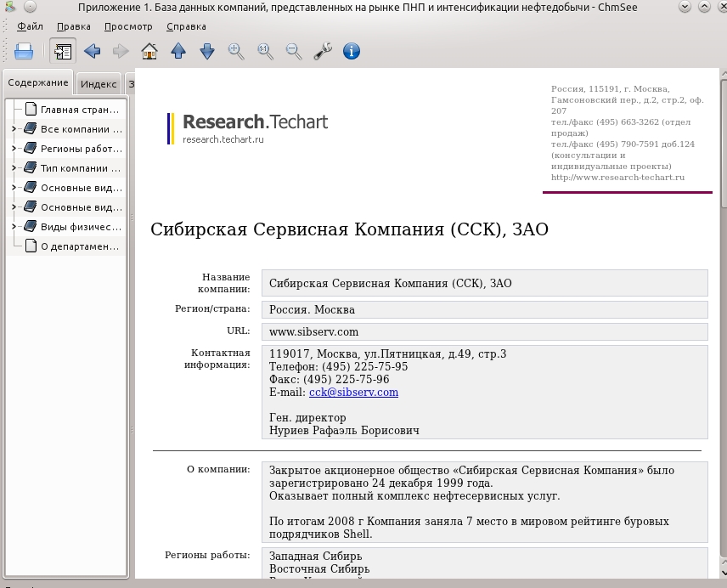727x588 pixels.
Task: Open window menu icon in title bar
Action: pos(9,7)
